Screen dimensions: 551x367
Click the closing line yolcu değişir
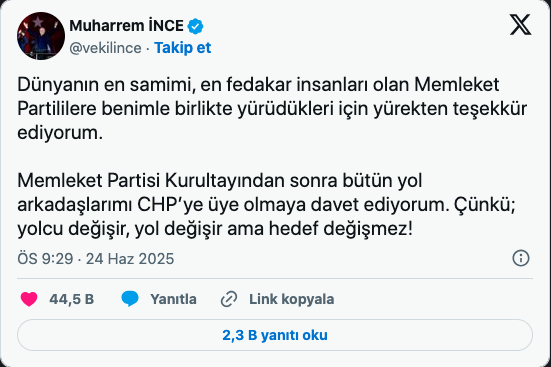point(215,229)
